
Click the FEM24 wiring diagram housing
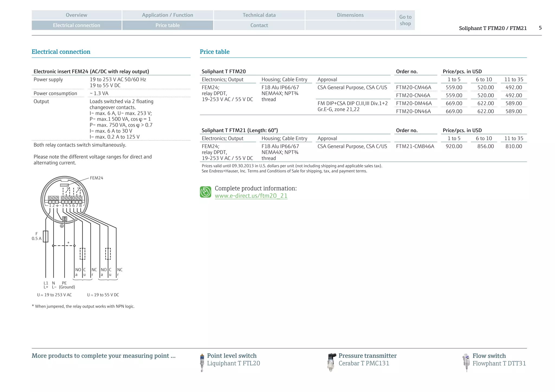64,200
